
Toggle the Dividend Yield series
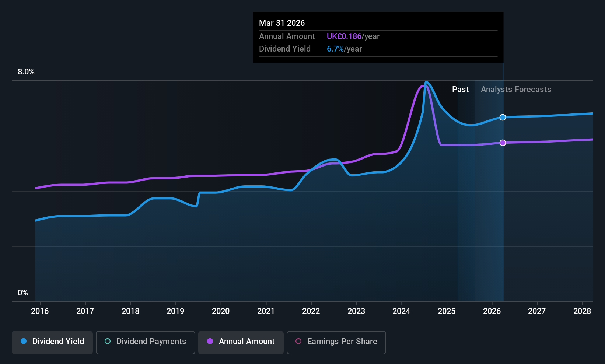pos(52,343)
